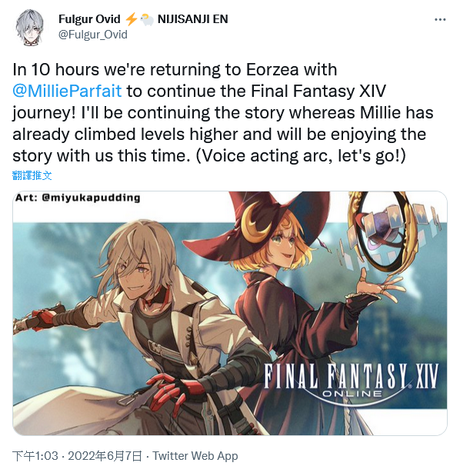460x476 pixels.
Task: Click the Art: @miyukapudding credit text
Action: tap(78, 198)
